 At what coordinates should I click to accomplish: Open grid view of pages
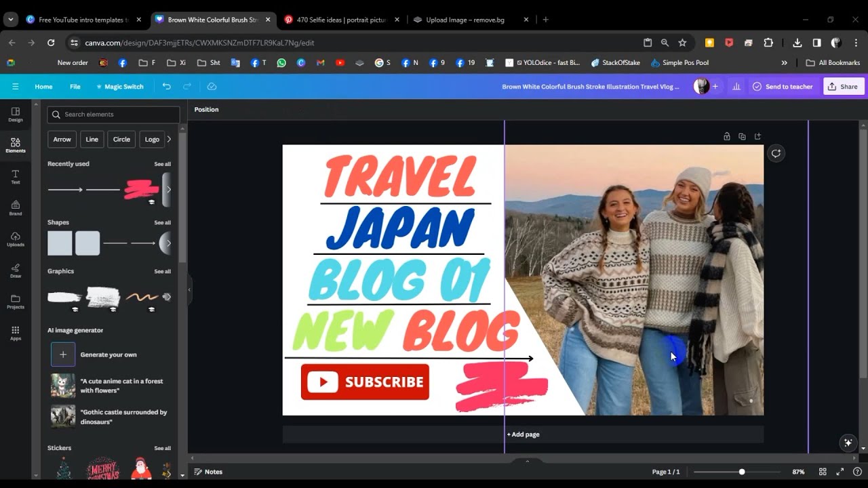coord(823,472)
